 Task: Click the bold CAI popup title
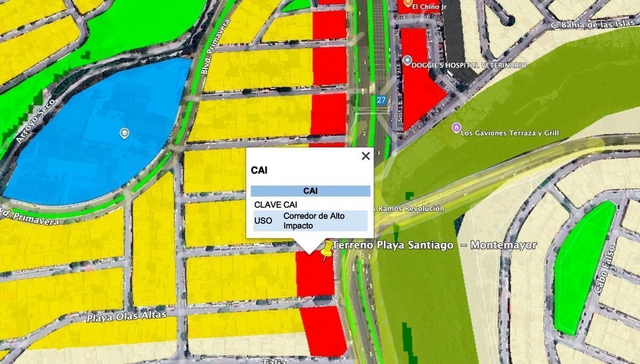259,171
